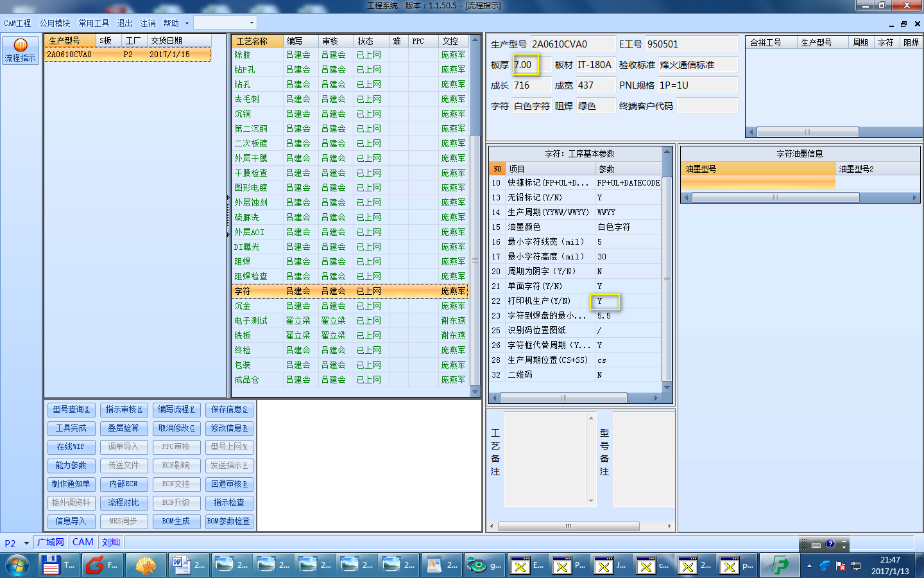924x578 pixels.
Task: Select the 电子测试 process row
Action: click(350, 320)
